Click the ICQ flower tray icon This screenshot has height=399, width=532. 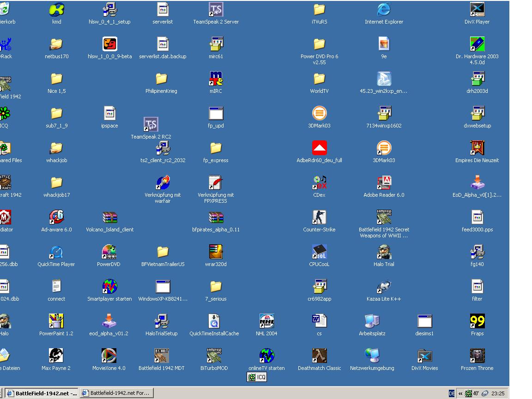(468, 393)
